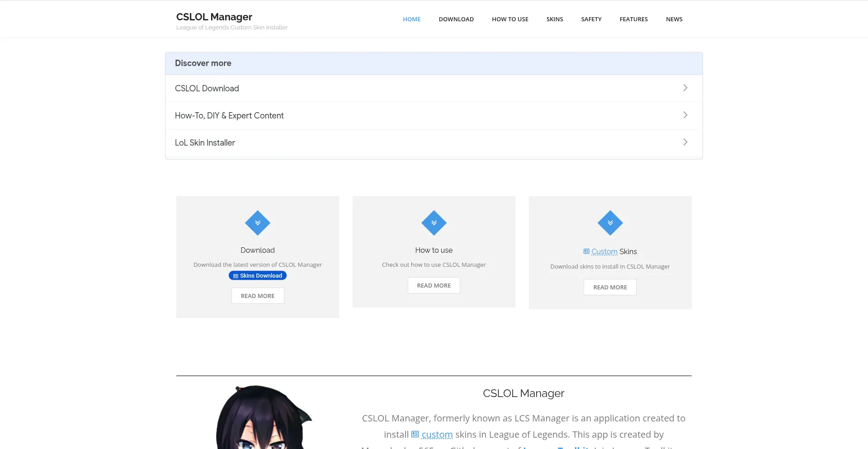Click the blue diamond icon above Custom Skins
Screen dimensions: 868x449
610,223
